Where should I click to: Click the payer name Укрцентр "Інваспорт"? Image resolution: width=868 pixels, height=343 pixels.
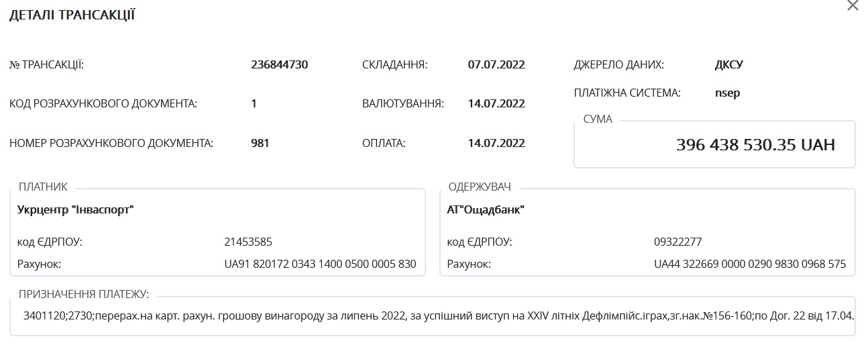(x=76, y=210)
